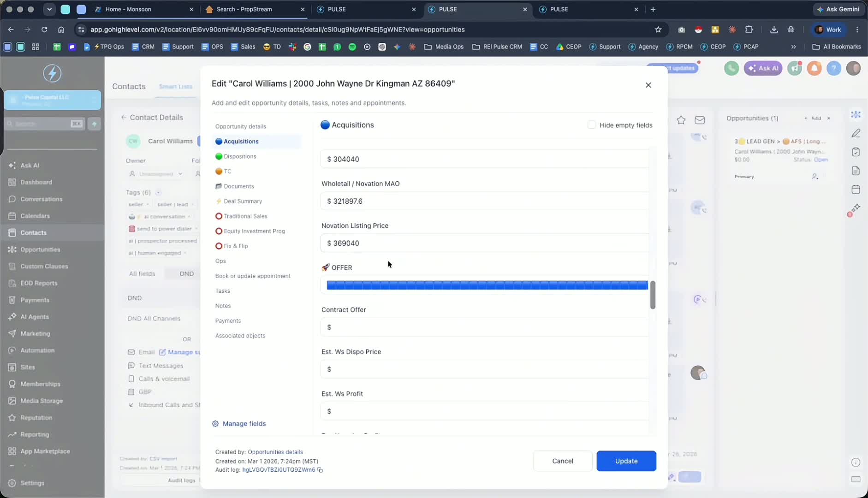
Task: Click the blue OFFER progress bar
Action: pos(487,285)
